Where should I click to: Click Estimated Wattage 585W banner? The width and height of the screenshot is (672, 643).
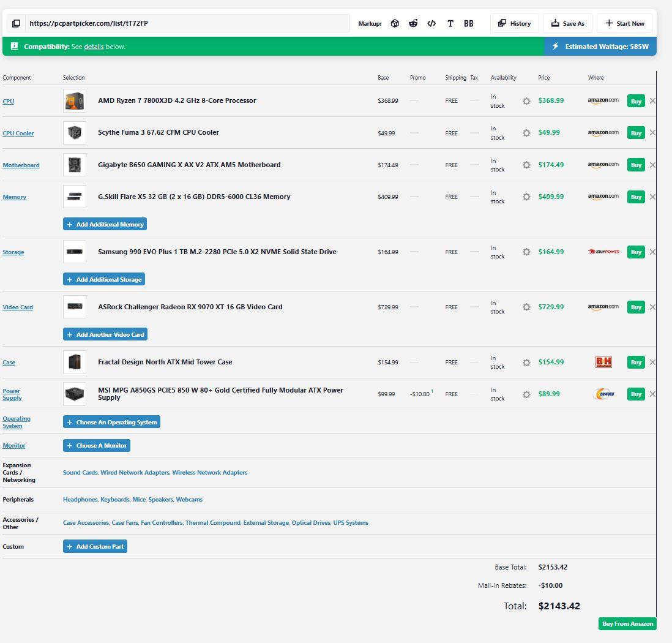tap(600, 47)
